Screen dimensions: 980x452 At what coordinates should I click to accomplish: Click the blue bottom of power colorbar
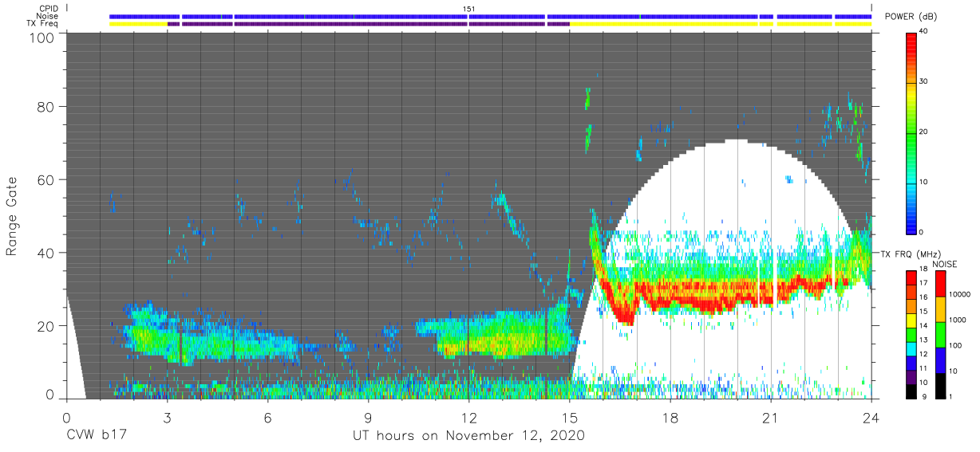(x=913, y=223)
